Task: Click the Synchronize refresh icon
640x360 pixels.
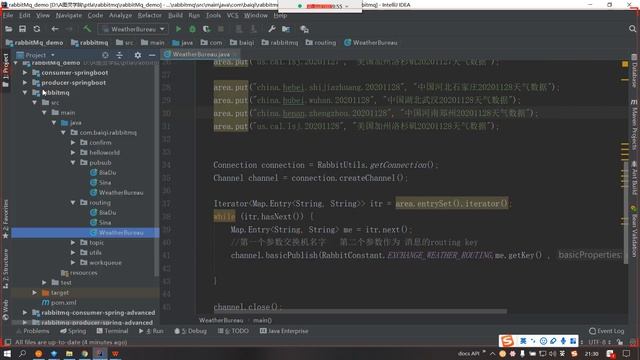Action: 37,29
